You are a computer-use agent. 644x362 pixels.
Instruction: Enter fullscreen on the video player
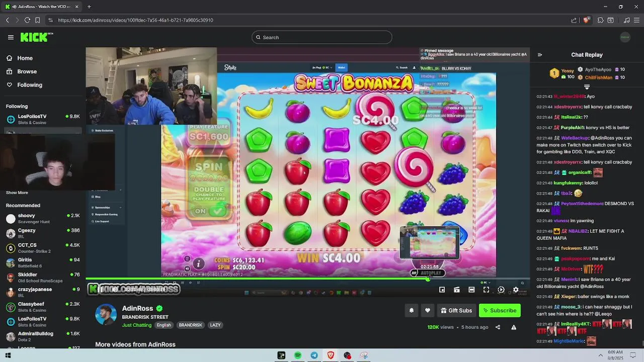coord(486,290)
